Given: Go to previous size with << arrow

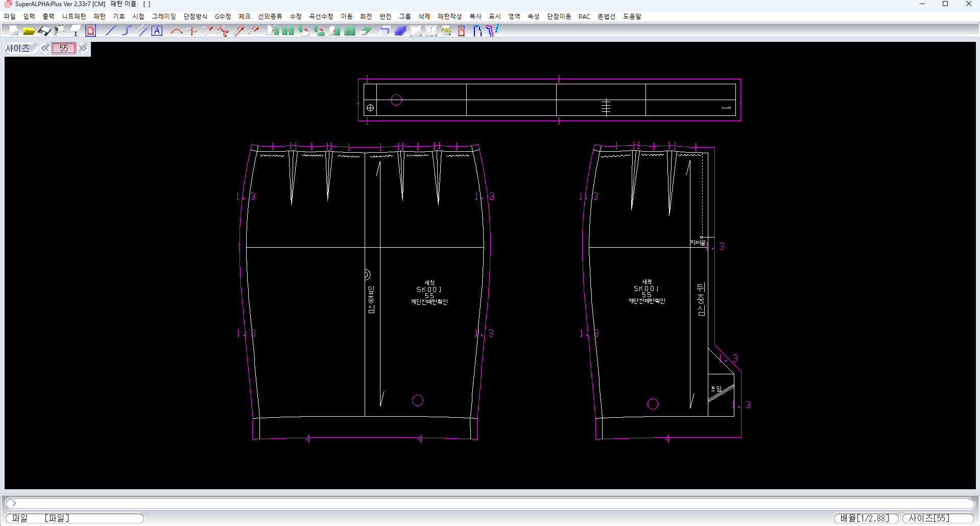Looking at the screenshot, I should point(45,49).
